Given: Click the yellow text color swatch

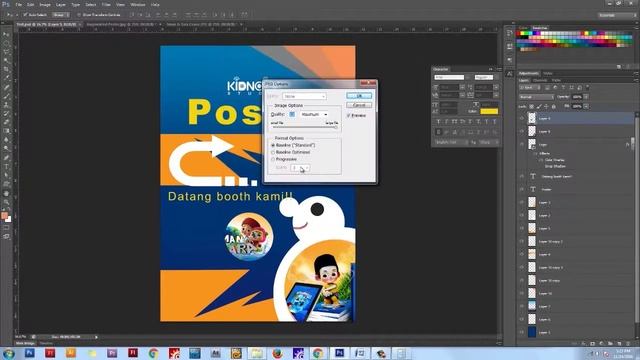Looking at the screenshot, I should pyautogui.click(x=489, y=111).
